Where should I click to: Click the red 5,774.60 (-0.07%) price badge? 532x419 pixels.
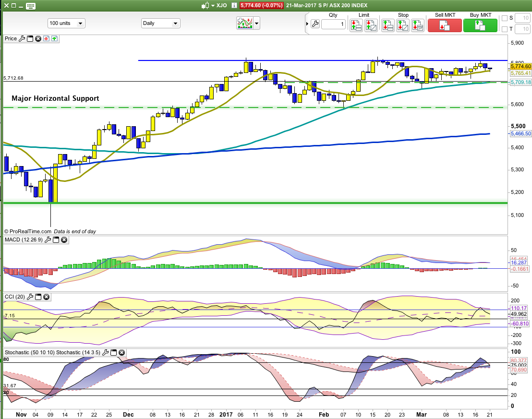[261, 5]
